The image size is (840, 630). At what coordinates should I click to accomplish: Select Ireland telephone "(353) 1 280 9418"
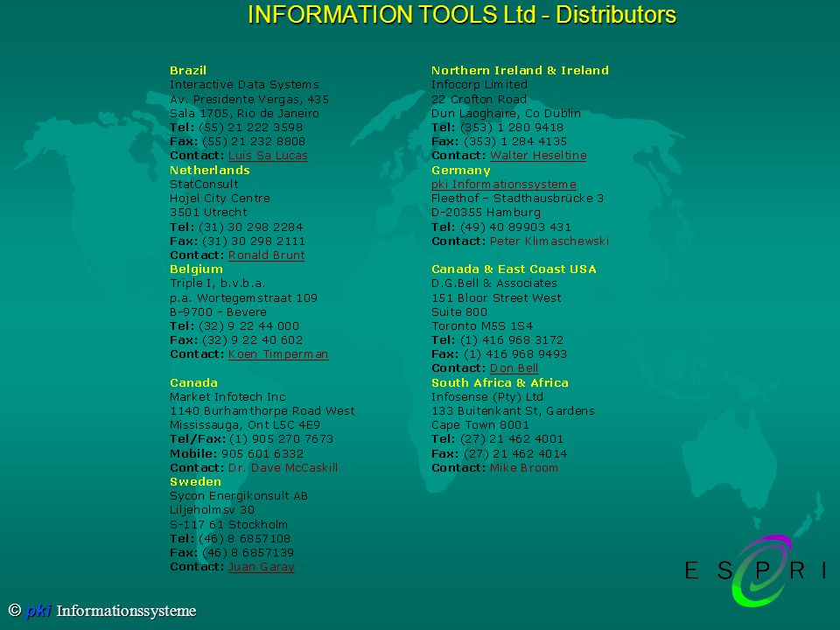512,128
